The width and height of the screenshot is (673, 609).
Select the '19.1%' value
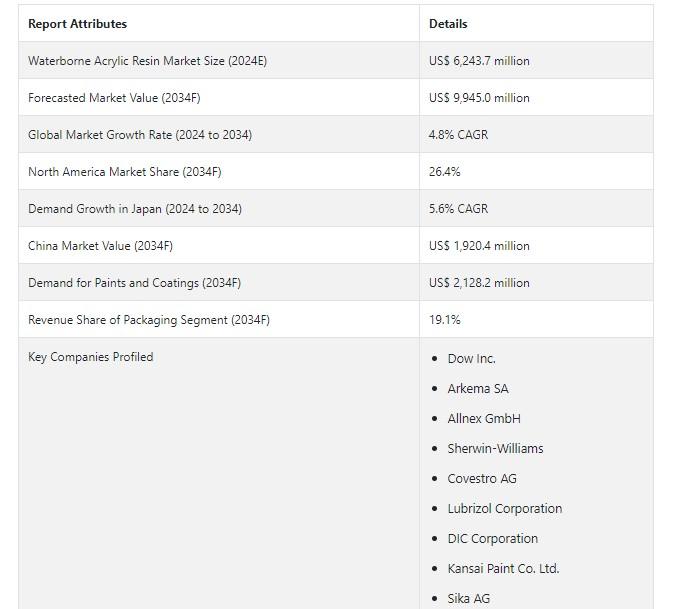coord(445,320)
